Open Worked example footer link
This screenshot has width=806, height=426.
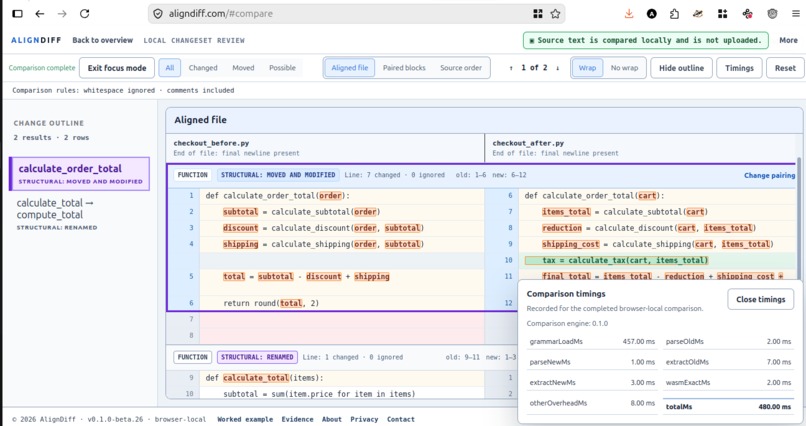point(245,419)
